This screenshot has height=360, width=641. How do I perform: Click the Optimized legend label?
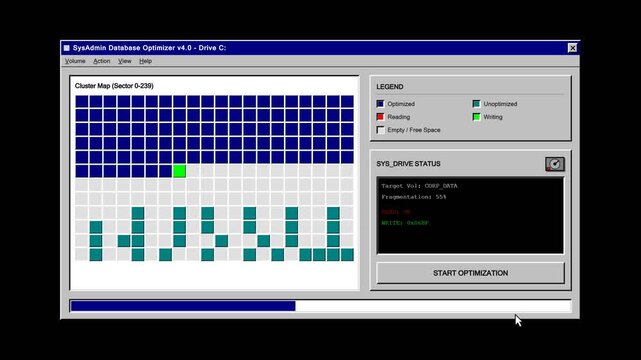(x=401, y=104)
